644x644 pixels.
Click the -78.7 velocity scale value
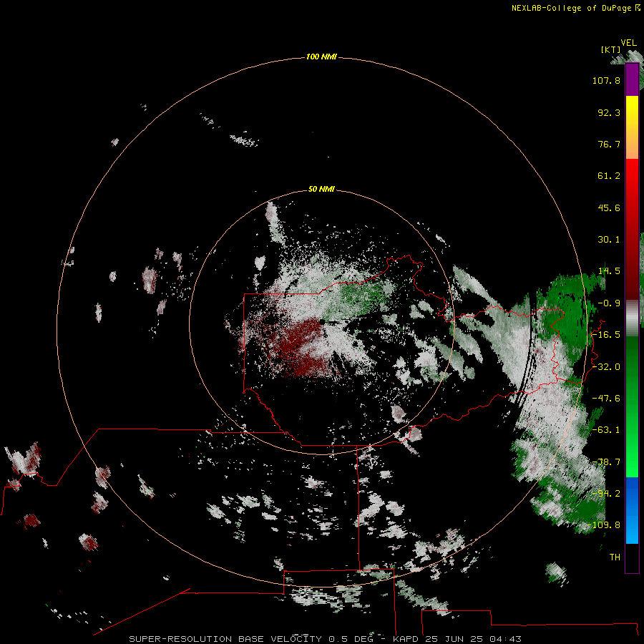pyautogui.click(x=606, y=462)
